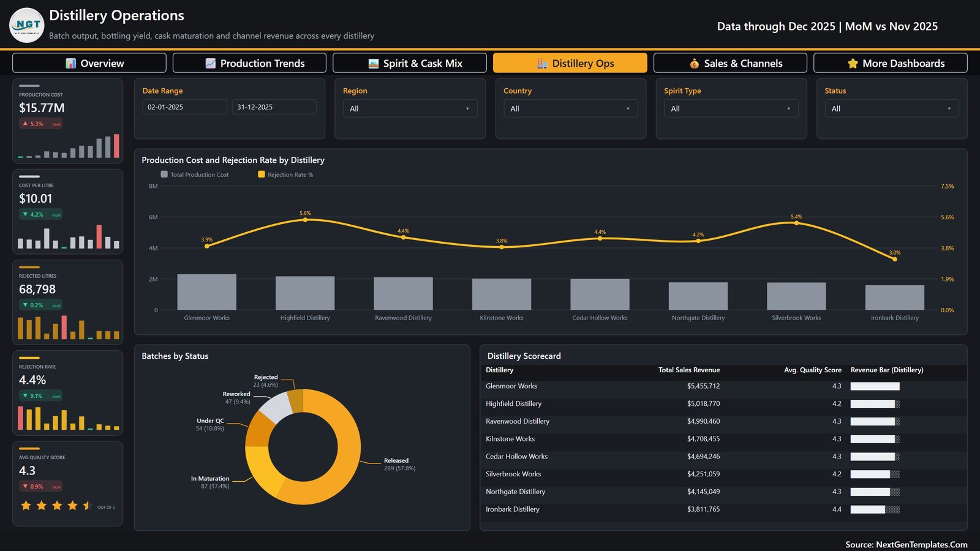Click the Overview tab bar-chart icon
The image size is (980, 551).
tap(71, 64)
